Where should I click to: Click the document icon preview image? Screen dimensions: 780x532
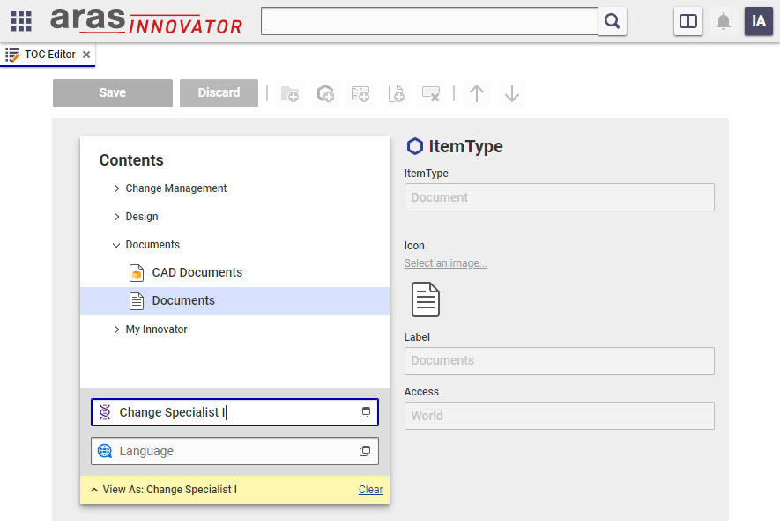click(x=426, y=299)
